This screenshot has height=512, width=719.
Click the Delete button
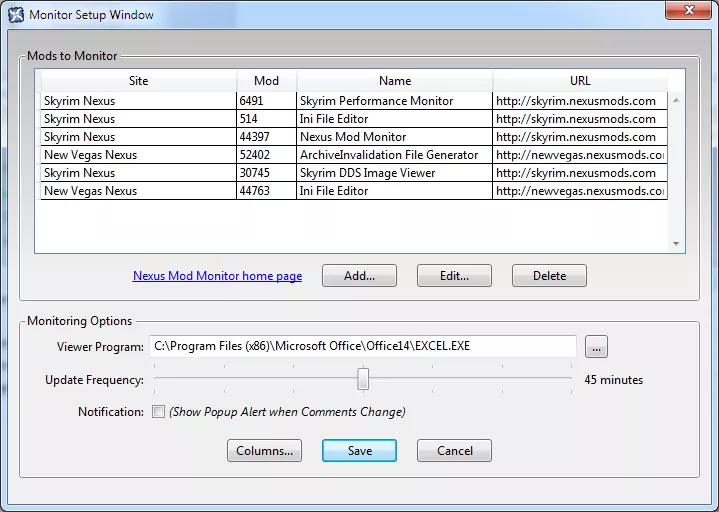(549, 275)
